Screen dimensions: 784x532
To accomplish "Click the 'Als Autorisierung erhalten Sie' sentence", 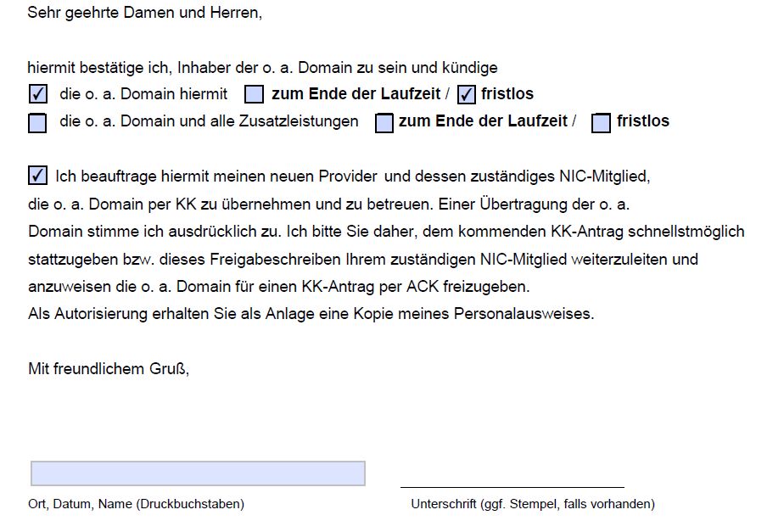I will click(x=311, y=314).
